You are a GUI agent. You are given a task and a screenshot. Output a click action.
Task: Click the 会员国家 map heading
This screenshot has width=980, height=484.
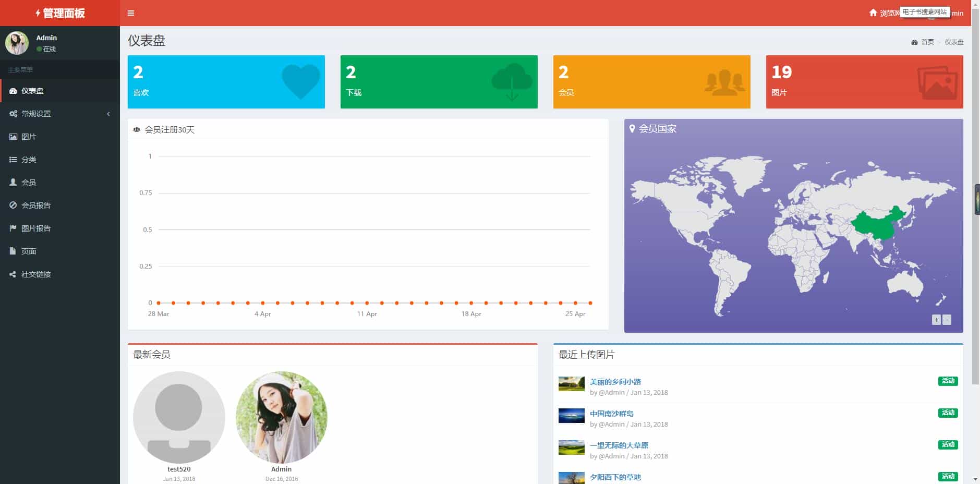(658, 129)
